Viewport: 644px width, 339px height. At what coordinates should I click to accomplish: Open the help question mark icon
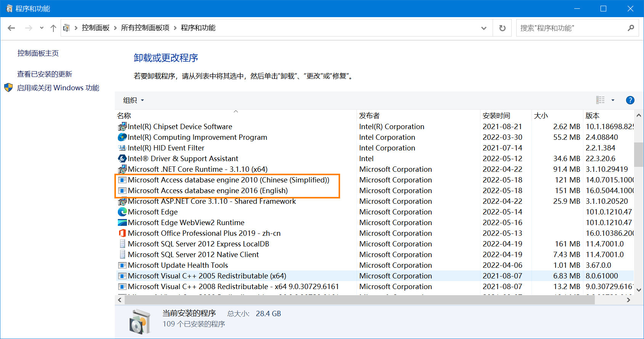[x=630, y=100]
